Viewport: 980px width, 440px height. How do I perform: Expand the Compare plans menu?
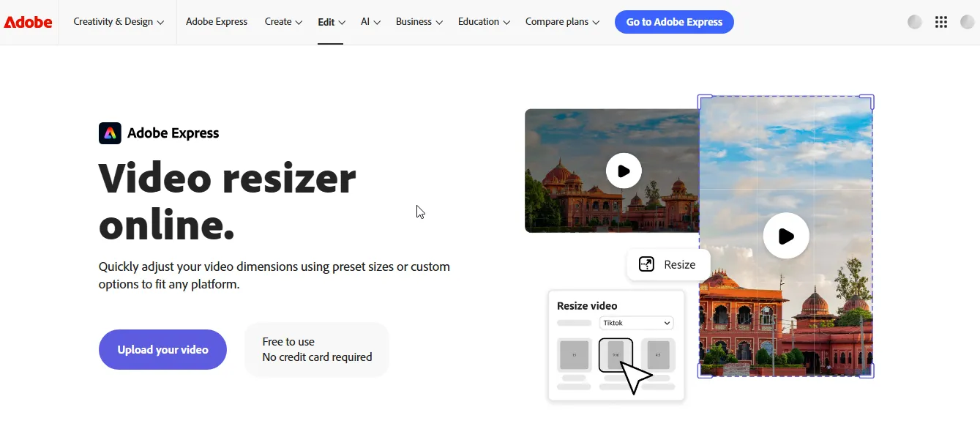(x=562, y=22)
